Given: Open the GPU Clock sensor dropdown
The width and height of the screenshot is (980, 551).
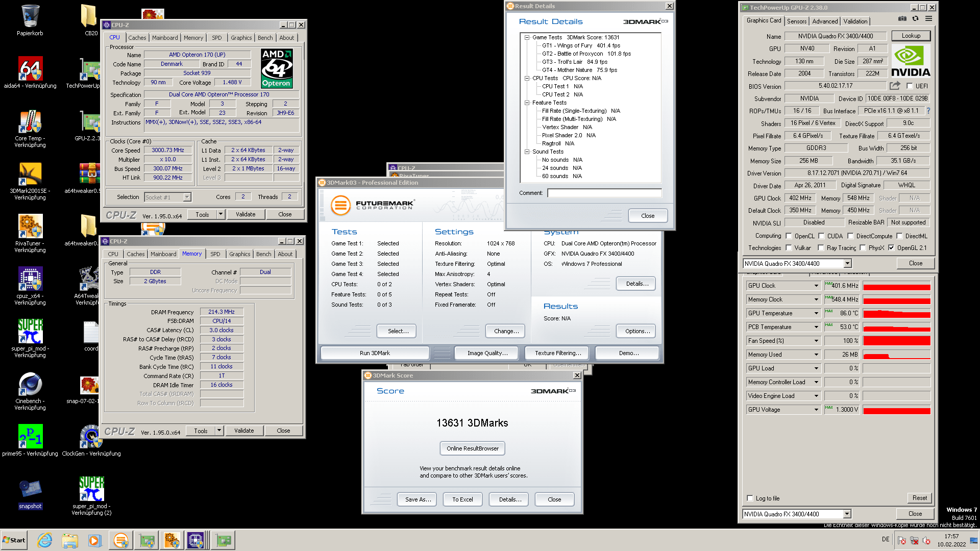Looking at the screenshot, I should (x=816, y=286).
